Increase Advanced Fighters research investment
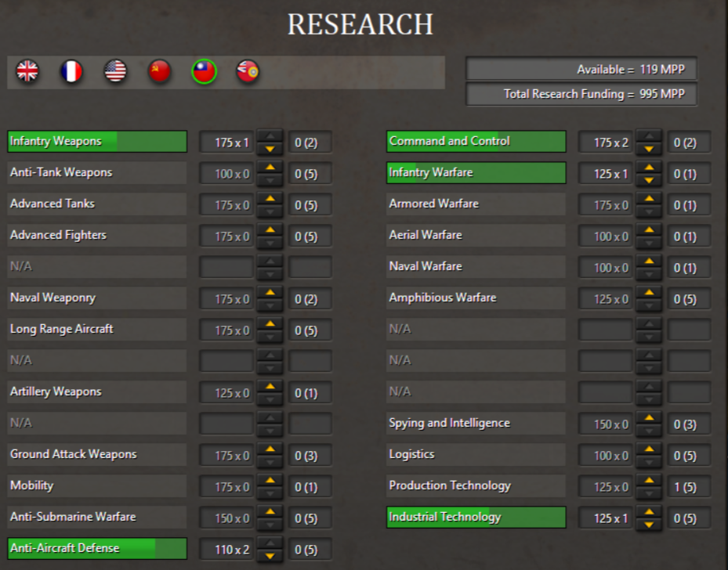Screen dimensions: 728x570 click(270, 230)
